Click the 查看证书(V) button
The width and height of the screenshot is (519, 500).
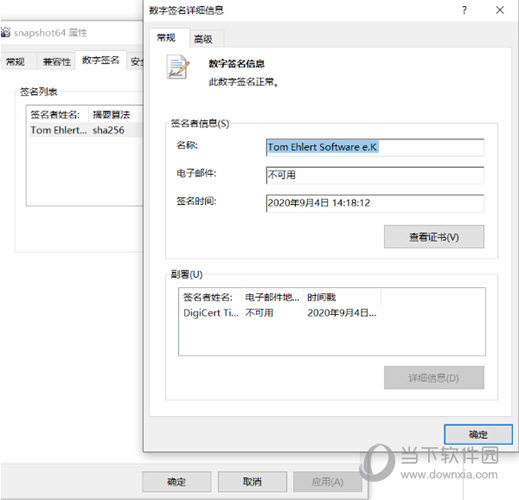[434, 237]
